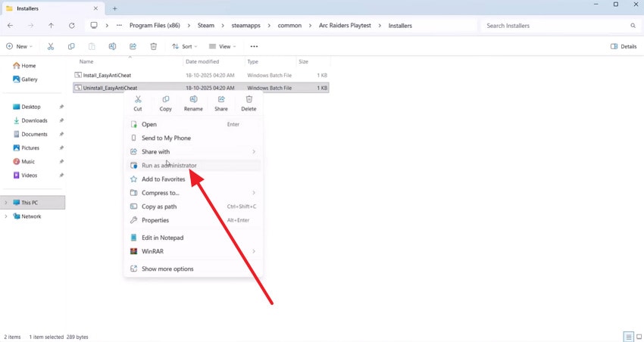
Task: Click the Rename icon in context menu
Action: click(x=193, y=99)
